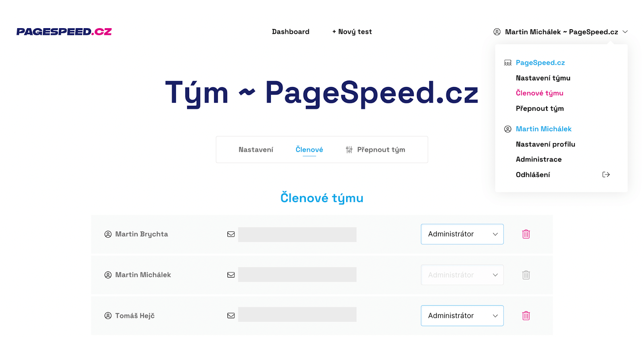Click the PageSpeed.cz logo

pyautogui.click(x=64, y=32)
